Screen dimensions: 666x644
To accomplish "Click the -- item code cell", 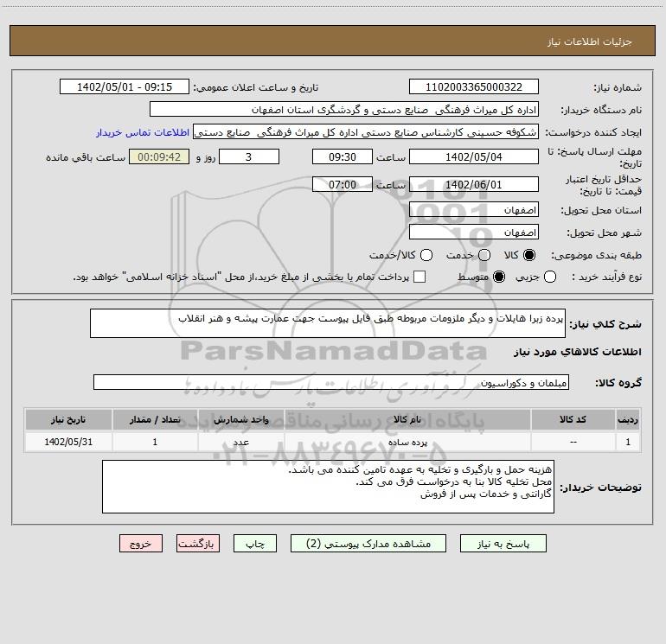I will click(x=573, y=442).
